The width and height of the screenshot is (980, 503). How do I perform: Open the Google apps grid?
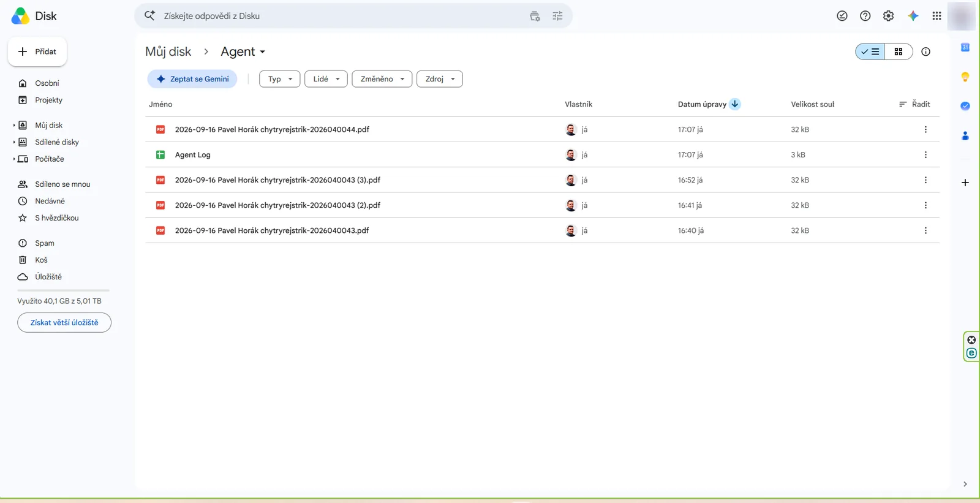[937, 16]
